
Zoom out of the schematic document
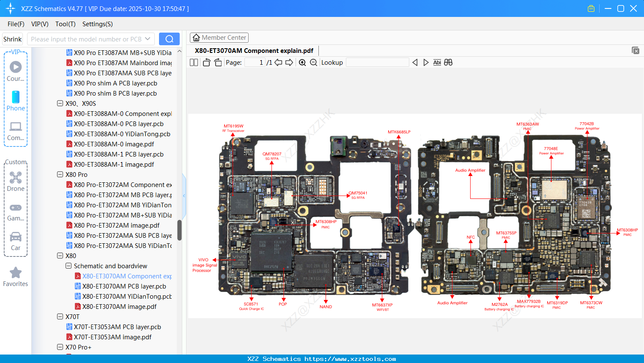[313, 62]
